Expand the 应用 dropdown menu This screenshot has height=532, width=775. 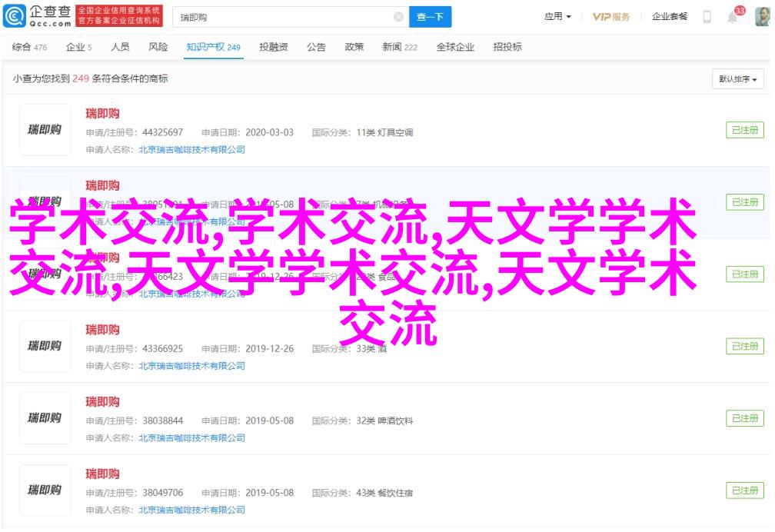click(557, 17)
